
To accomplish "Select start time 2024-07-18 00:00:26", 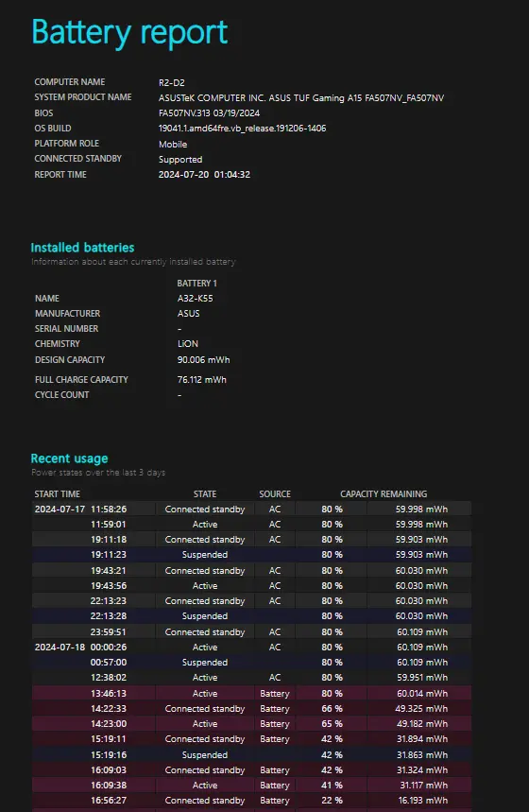I will coord(80,647).
